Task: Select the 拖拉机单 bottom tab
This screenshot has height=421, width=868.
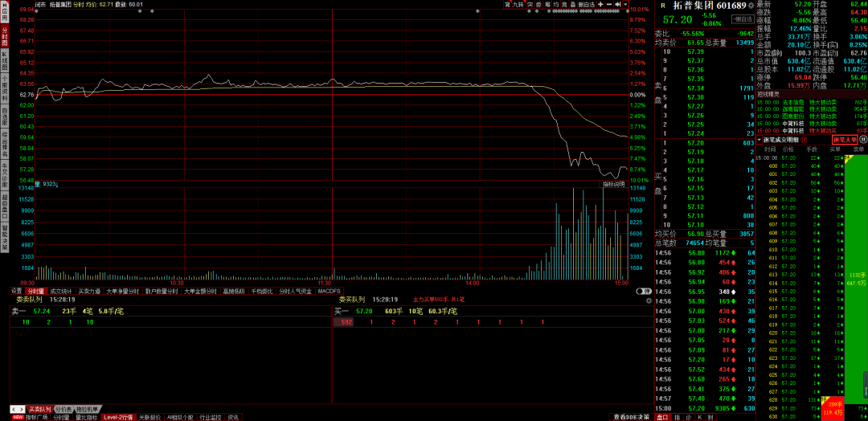Action: (x=87, y=410)
